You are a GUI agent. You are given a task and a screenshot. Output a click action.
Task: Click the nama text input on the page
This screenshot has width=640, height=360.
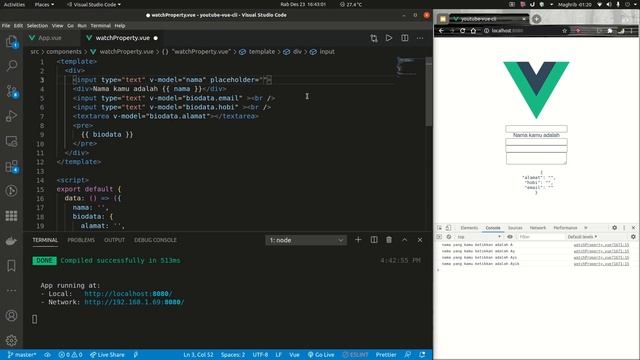[x=536, y=129]
